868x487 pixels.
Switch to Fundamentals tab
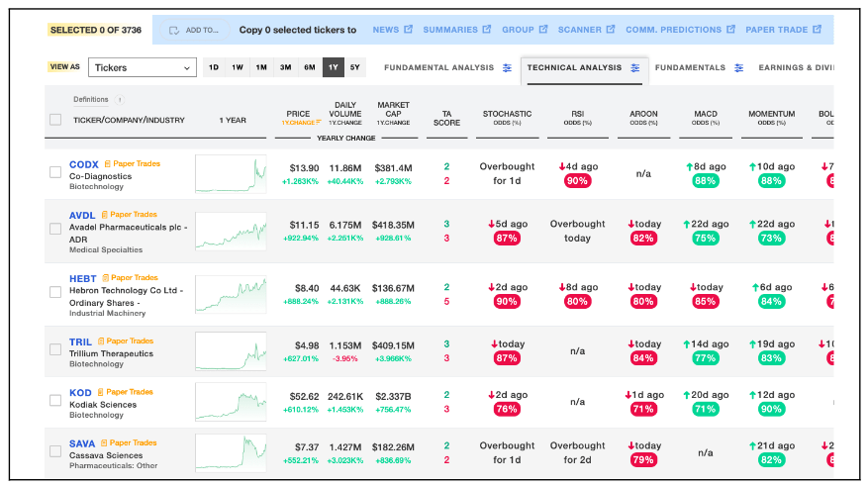(690, 67)
